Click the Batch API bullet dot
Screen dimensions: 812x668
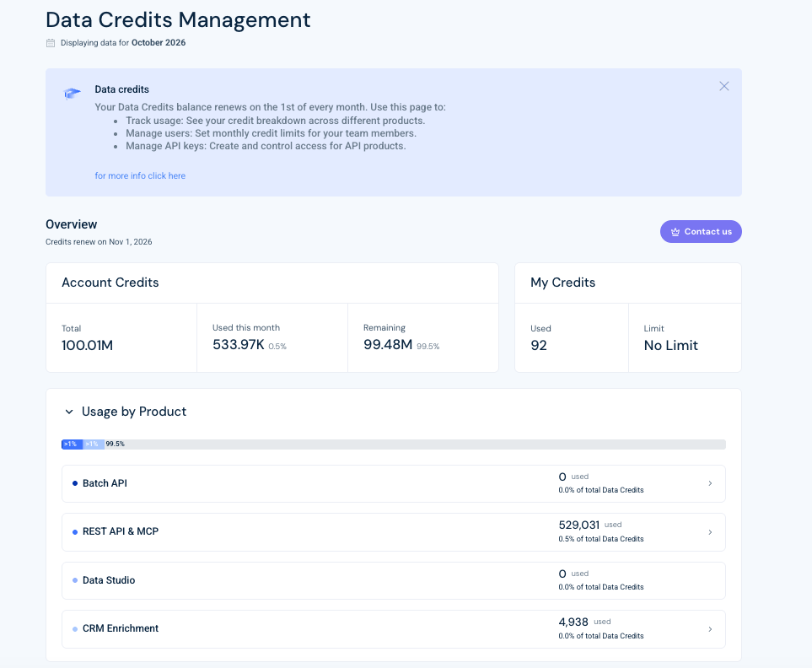(75, 483)
